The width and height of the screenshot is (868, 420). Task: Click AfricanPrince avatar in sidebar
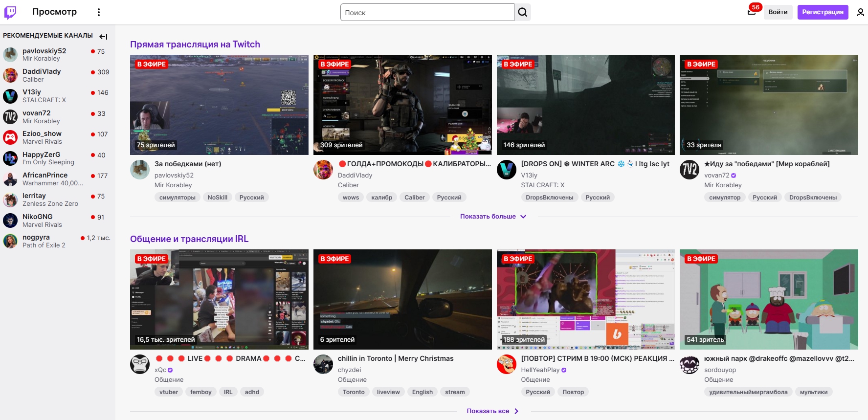coord(10,179)
